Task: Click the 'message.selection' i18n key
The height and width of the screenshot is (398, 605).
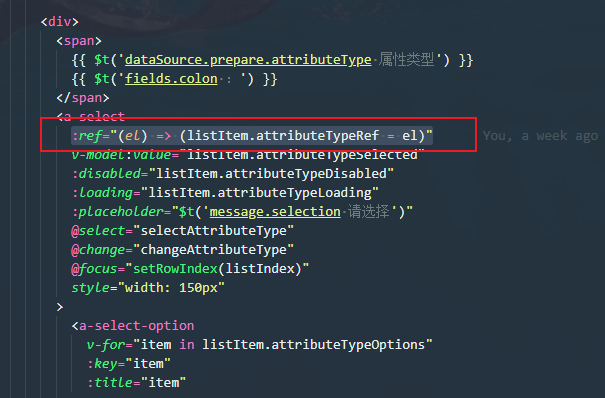Action: point(275,212)
